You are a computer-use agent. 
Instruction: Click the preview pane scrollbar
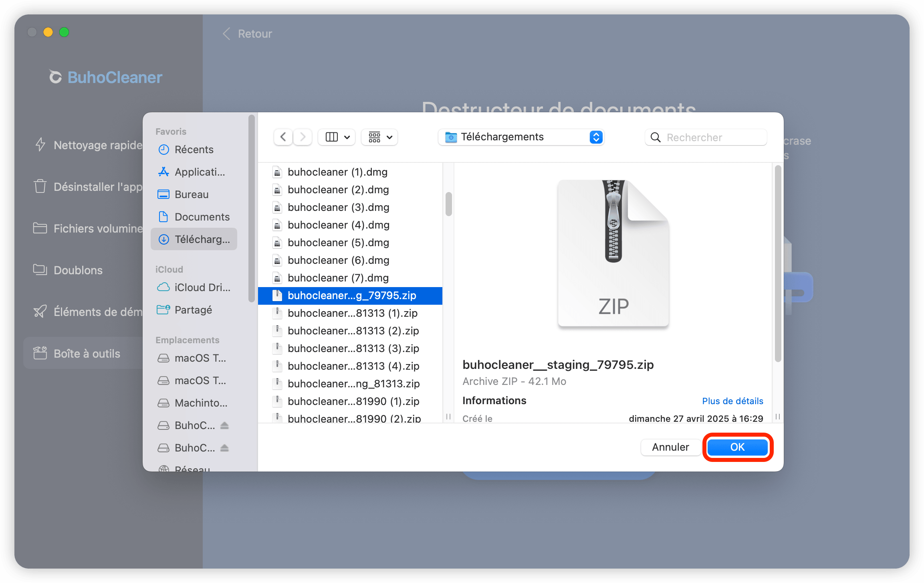pos(778,264)
